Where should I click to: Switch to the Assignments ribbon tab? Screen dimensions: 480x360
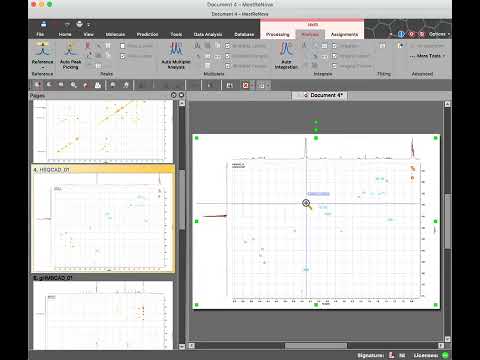pyautogui.click(x=344, y=34)
